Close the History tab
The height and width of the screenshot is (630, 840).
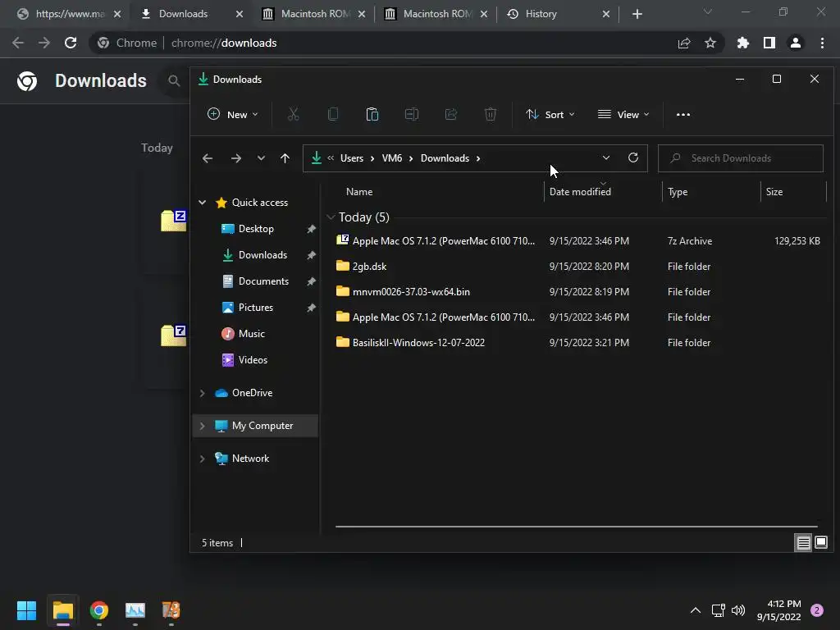click(606, 14)
